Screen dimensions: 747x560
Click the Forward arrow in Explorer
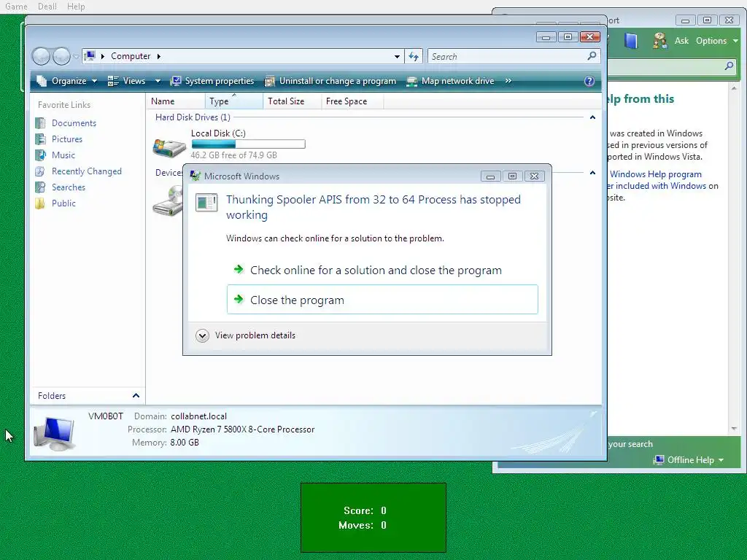pos(61,57)
